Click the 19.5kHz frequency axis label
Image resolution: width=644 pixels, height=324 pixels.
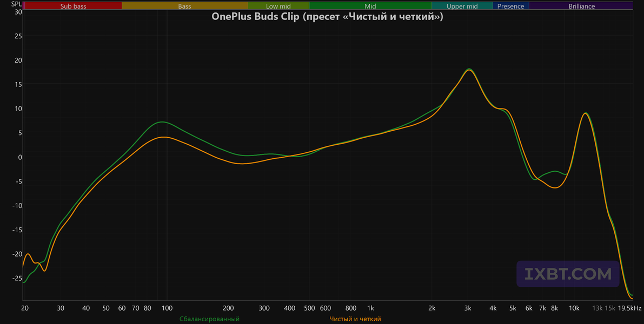pyautogui.click(x=629, y=308)
